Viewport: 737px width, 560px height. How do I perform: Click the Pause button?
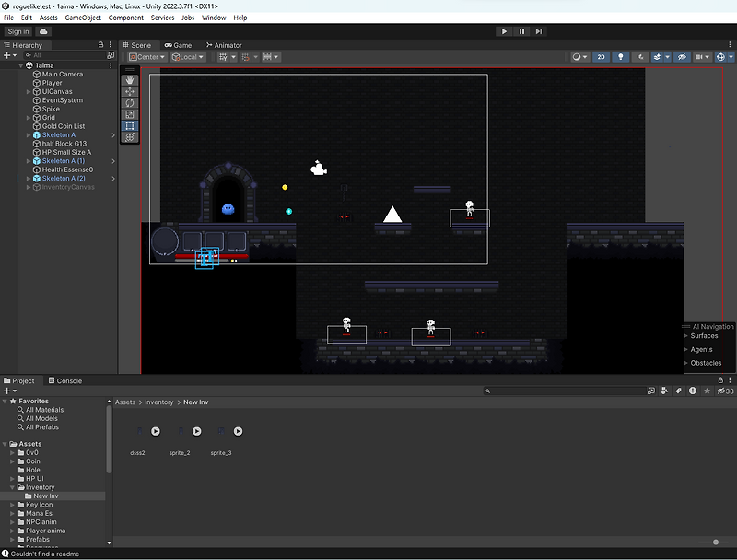tap(521, 31)
